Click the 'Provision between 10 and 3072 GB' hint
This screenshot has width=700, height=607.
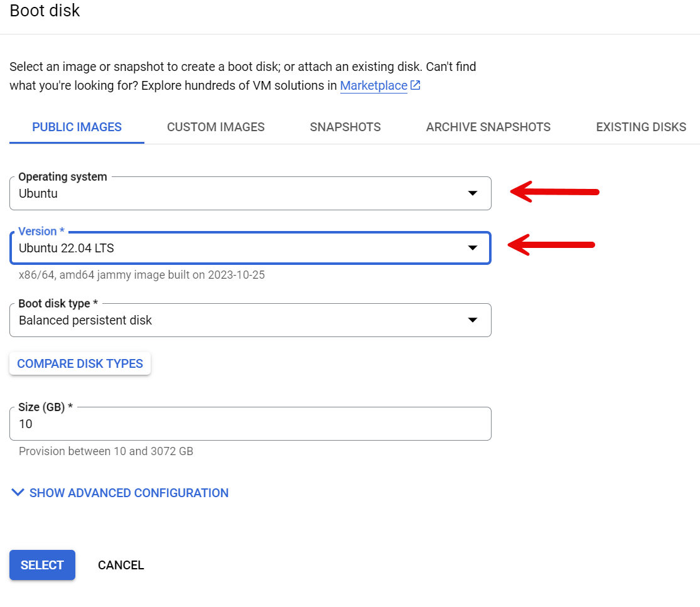click(x=106, y=451)
